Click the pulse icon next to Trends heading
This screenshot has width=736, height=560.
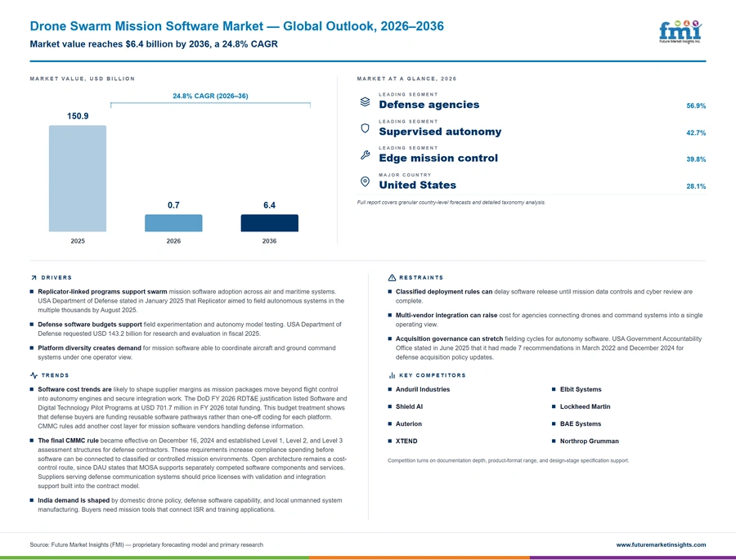pos(34,375)
